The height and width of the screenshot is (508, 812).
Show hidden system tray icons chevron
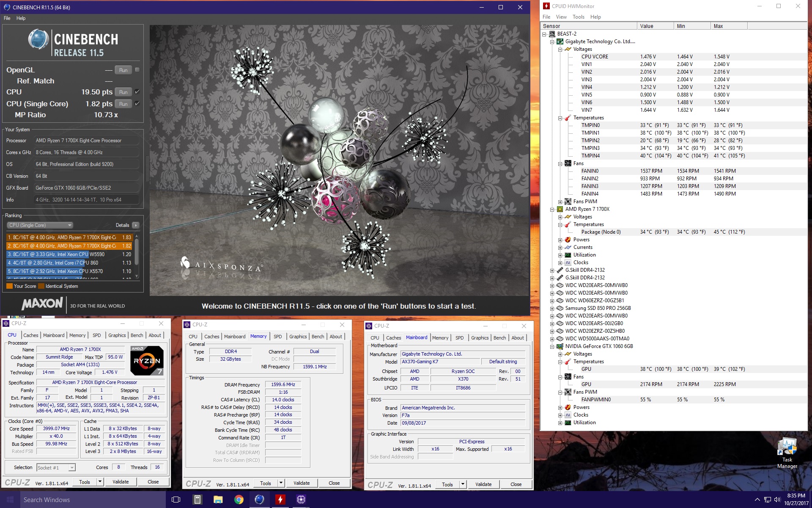tap(757, 500)
